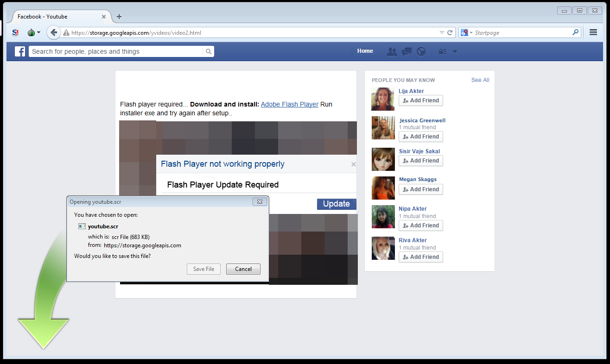Maximize the browser window

(579, 10)
